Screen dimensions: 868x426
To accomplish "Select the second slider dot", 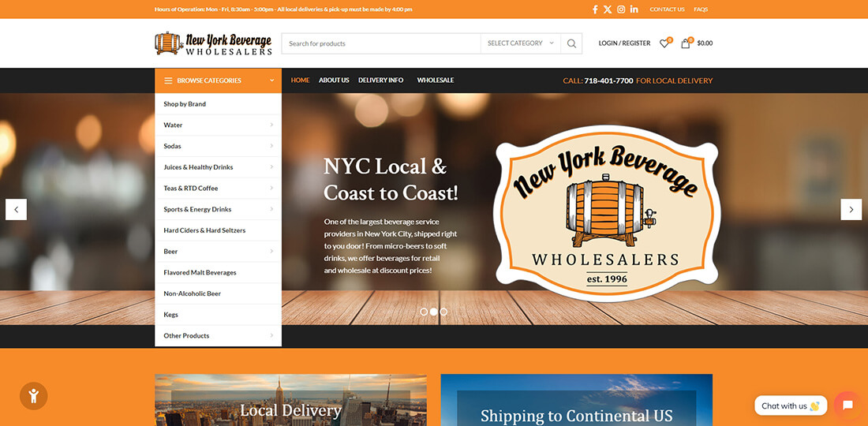I will tap(433, 312).
